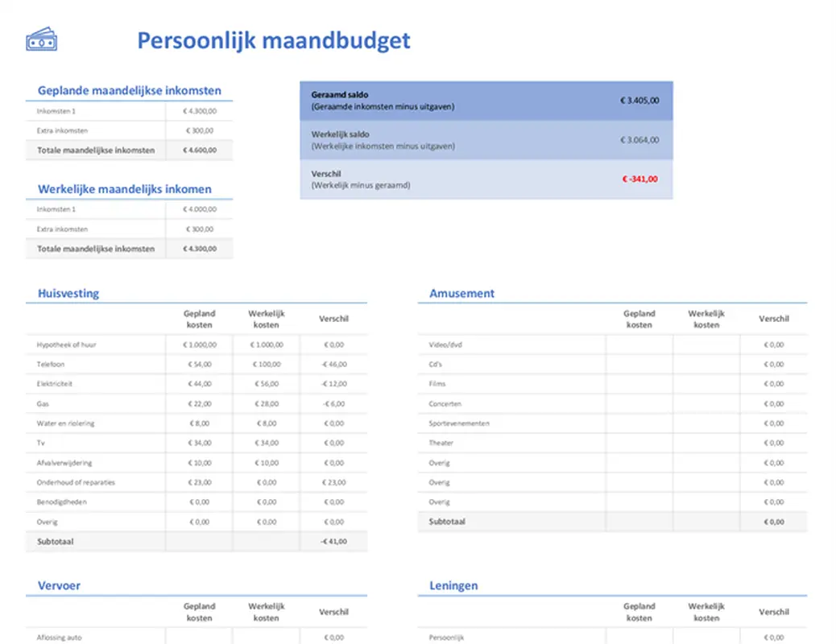Select Elektriciteit planned cost € 44,00

pyautogui.click(x=200, y=384)
